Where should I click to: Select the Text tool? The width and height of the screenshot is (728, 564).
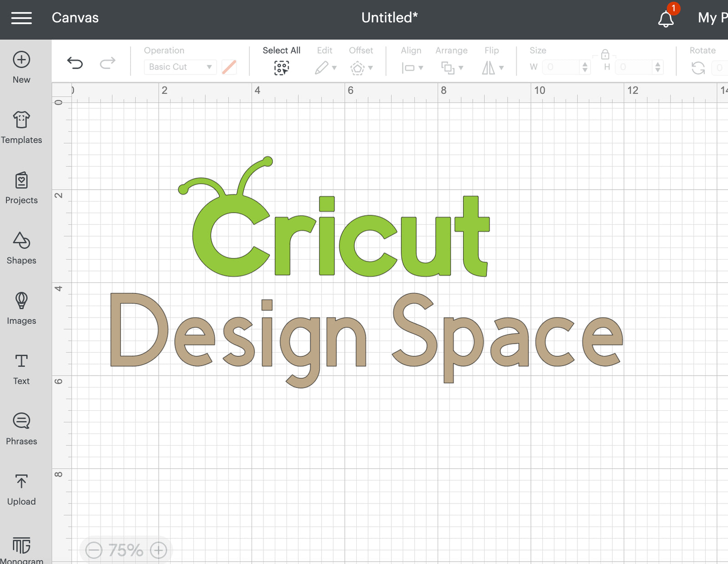point(21,369)
